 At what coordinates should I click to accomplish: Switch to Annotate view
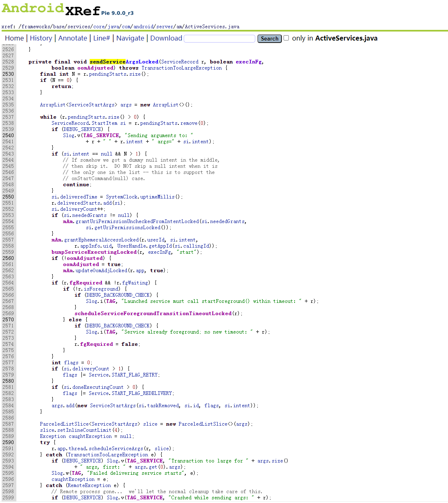point(73,38)
